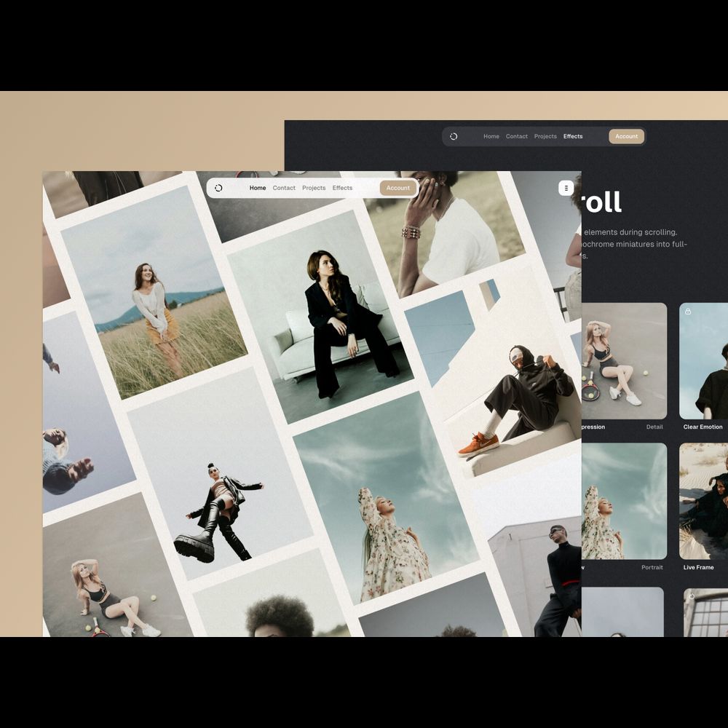The image size is (728, 728).
Task: Open Contact in the light navbar
Action: pos(284,188)
